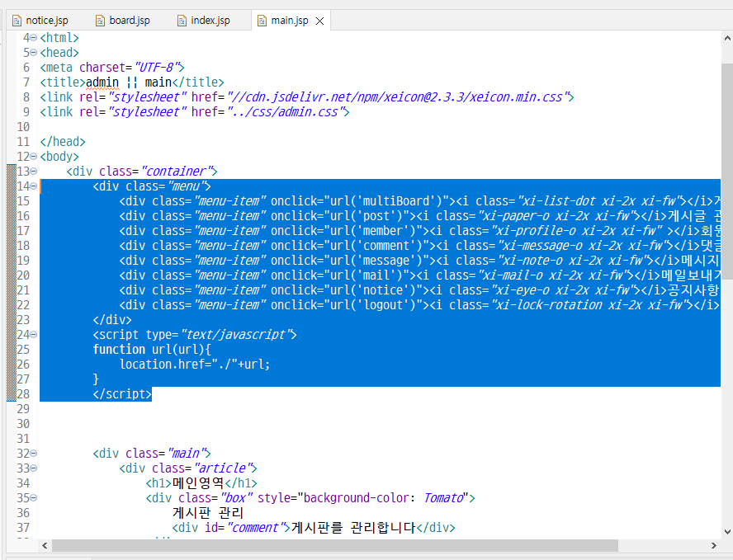Collapse article div fold on line 33
The height and width of the screenshot is (560, 733).
click(34, 468)
